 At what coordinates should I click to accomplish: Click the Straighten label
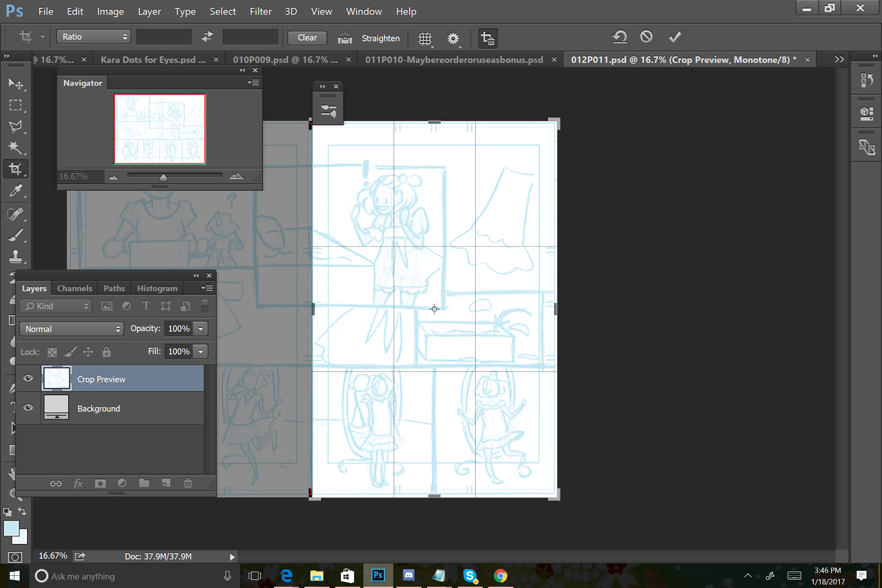pos(381,38)
